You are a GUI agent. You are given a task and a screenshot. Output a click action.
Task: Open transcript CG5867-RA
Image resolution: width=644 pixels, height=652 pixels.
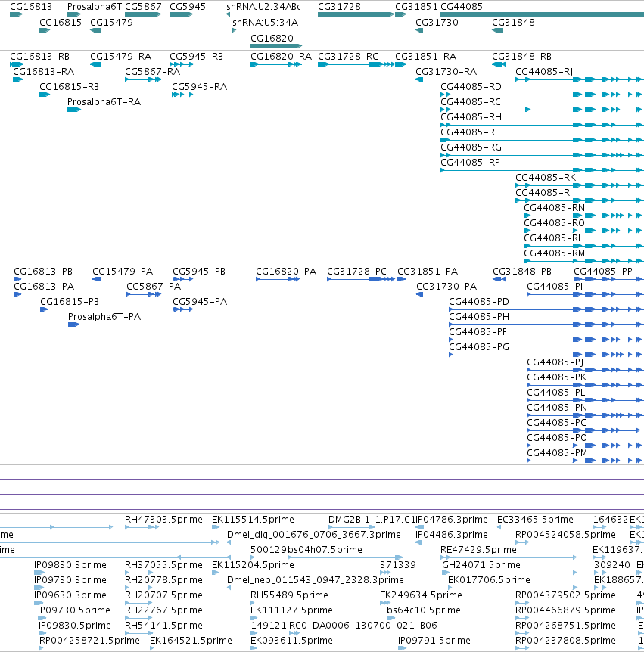152,72
